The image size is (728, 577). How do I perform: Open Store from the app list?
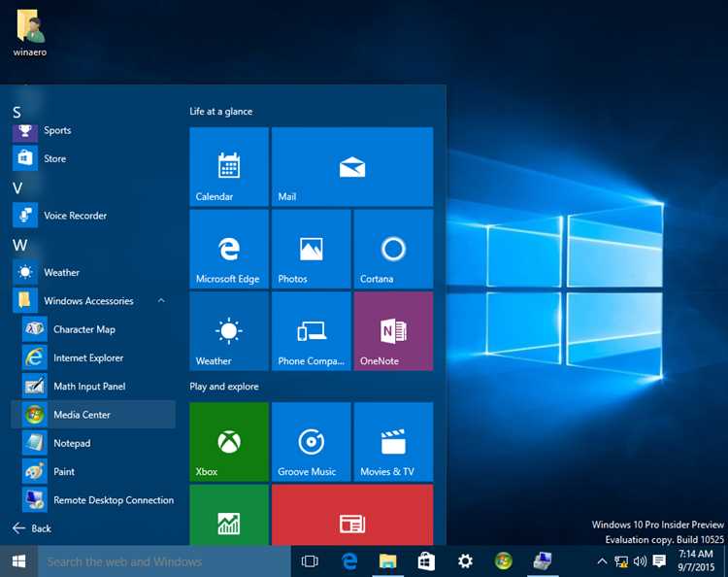coord(93,158)
